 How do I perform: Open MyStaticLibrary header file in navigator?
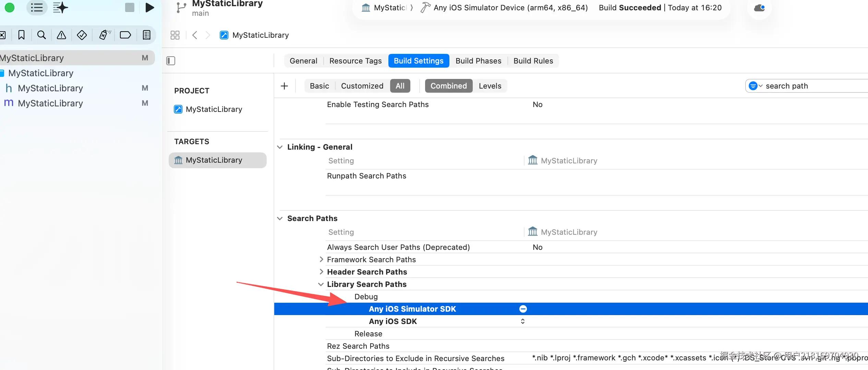click(x=50, y=88)
